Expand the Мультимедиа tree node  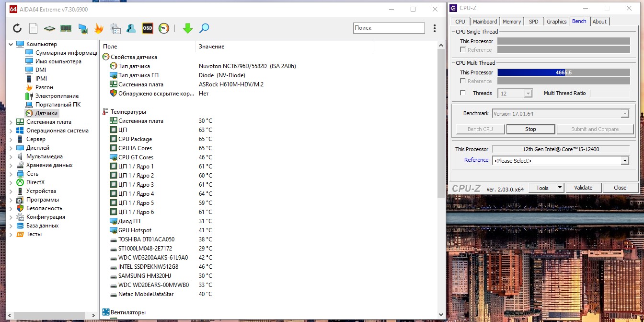[x=11, y=156]
